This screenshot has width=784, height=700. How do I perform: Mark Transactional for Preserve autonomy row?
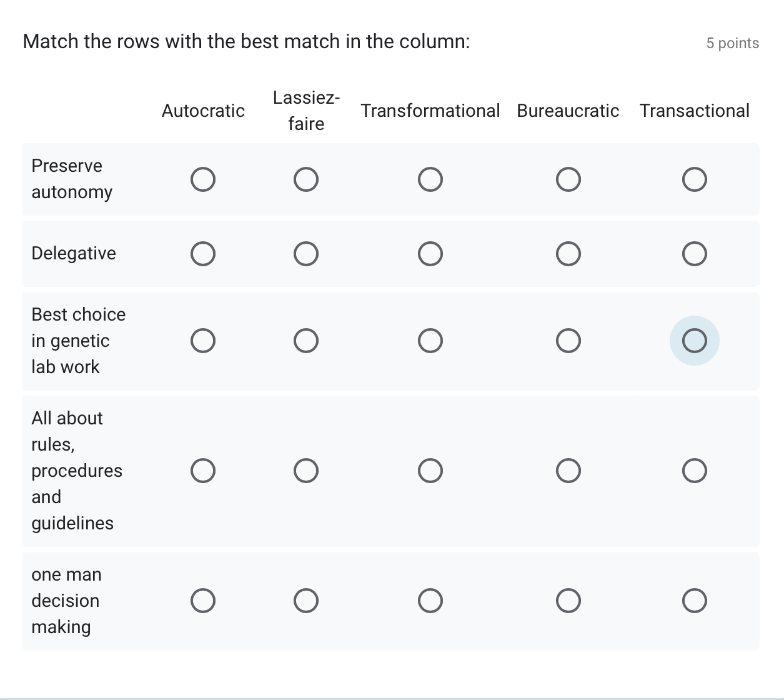(x=694, y=179)
